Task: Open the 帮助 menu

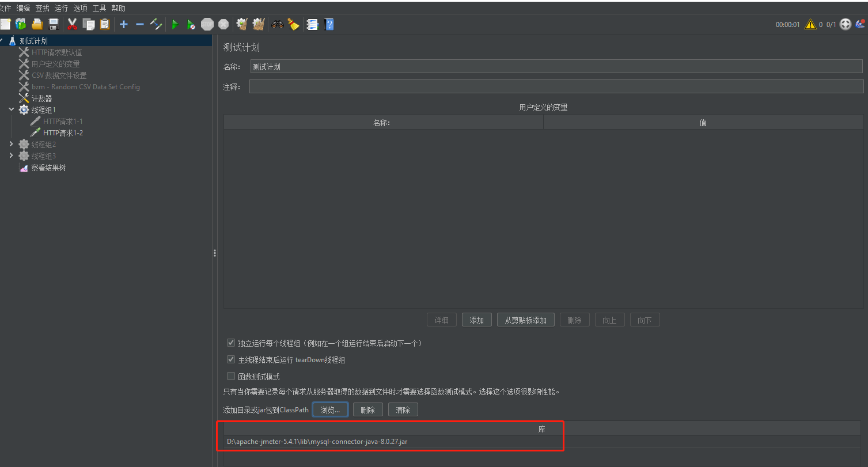Action: click(x=118, y=8)
